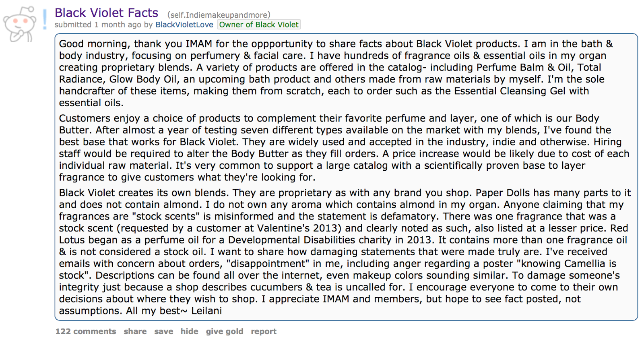644x337 pixels.
Task: Hide this post
Action: pyautogui.click(x=189, y=331)
